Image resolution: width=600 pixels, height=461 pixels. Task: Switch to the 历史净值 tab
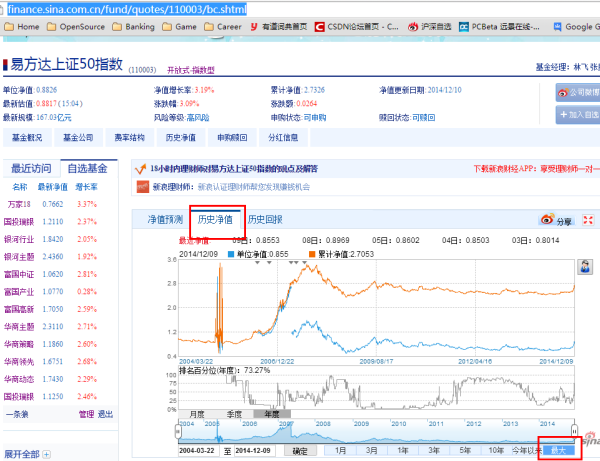click(x=216, y=220)
